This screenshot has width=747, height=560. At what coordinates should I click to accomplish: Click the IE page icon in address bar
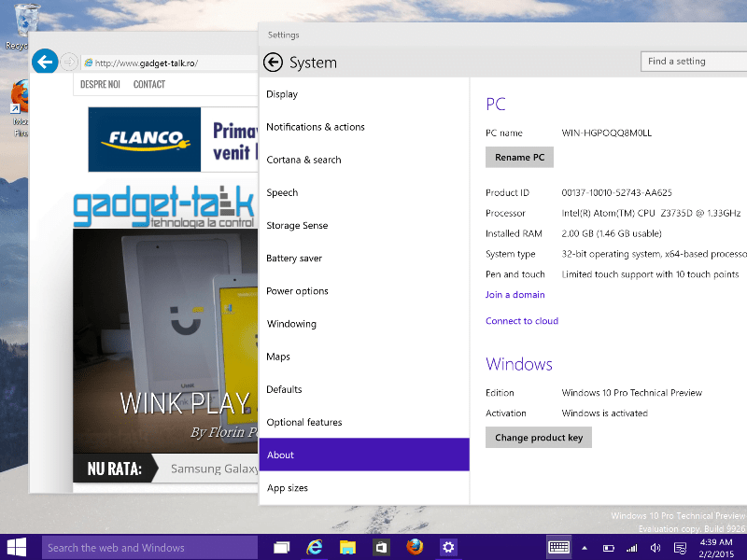(89, 63)
